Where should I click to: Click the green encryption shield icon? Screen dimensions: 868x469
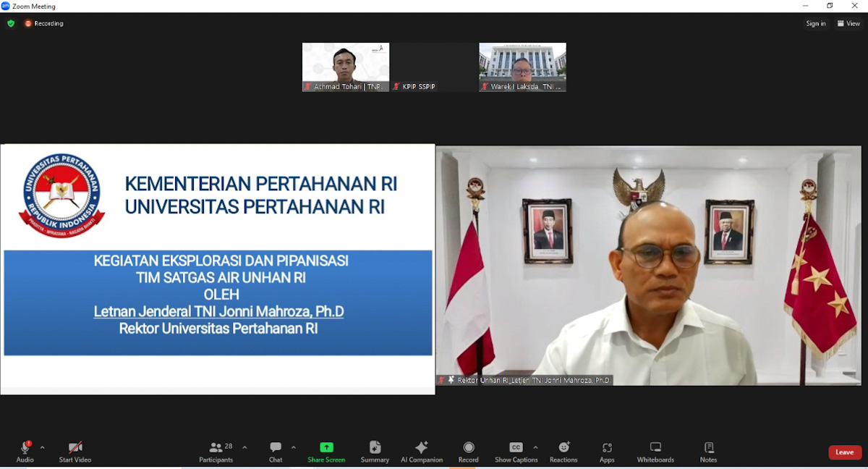click(x=11, y=23)
